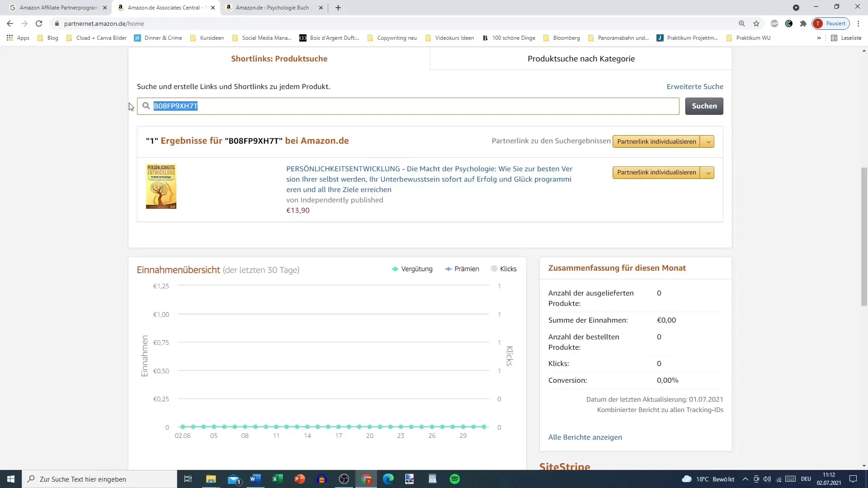
Task: Click the browser address bar URL
Action: coord(104,23)
